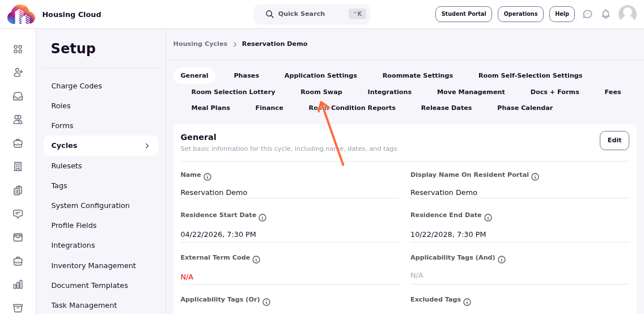Click the Housing Cloud logo icon

coord(22,14)
